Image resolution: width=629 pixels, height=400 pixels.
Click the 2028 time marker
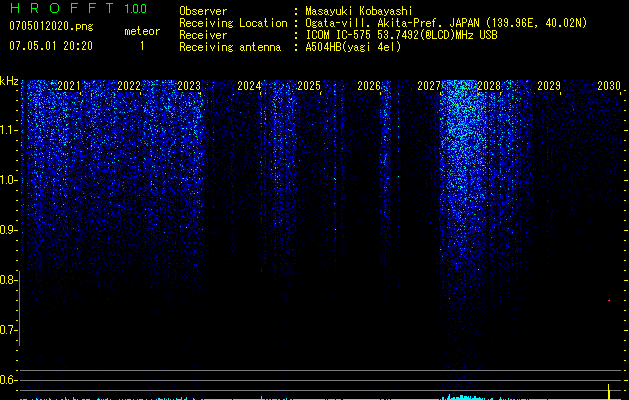click(489, 85)
